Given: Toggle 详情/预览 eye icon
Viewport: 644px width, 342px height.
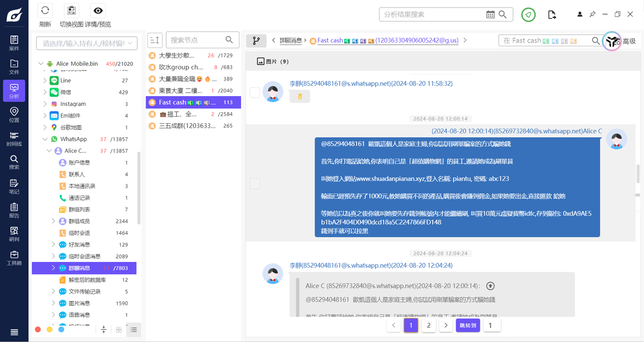Looking at the screenshot, I should pos(98,11).
